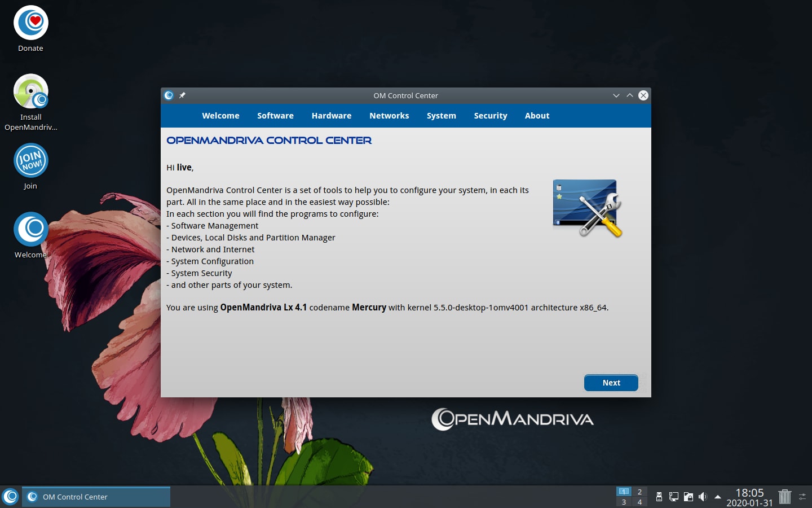Click the removable USB device tray icon
Viewport: 812px width, 508px height.
click(659, 497)
